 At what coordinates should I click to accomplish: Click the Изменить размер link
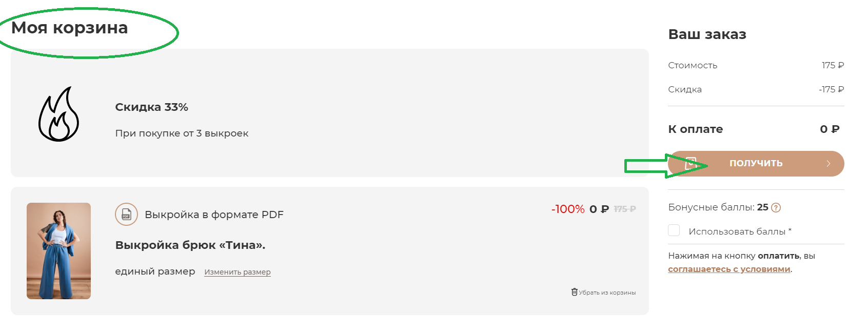(237, 272)
